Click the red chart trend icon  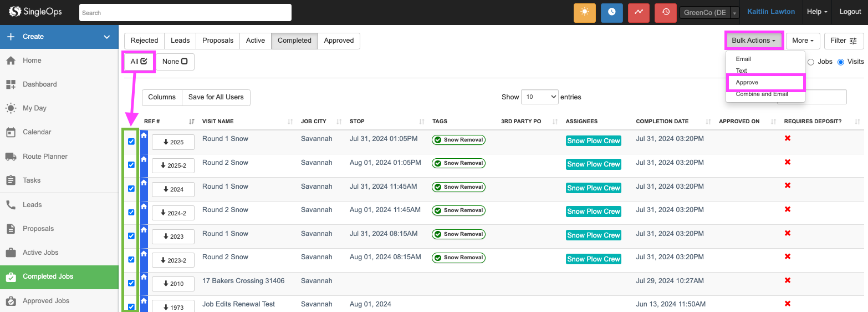click(639, 12)
